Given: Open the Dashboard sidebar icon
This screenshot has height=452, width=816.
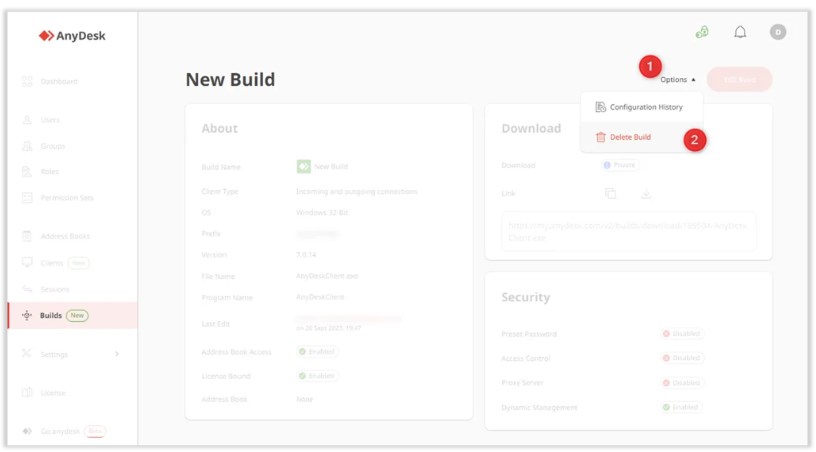Looking at the screenshot, I should [27, 81].
